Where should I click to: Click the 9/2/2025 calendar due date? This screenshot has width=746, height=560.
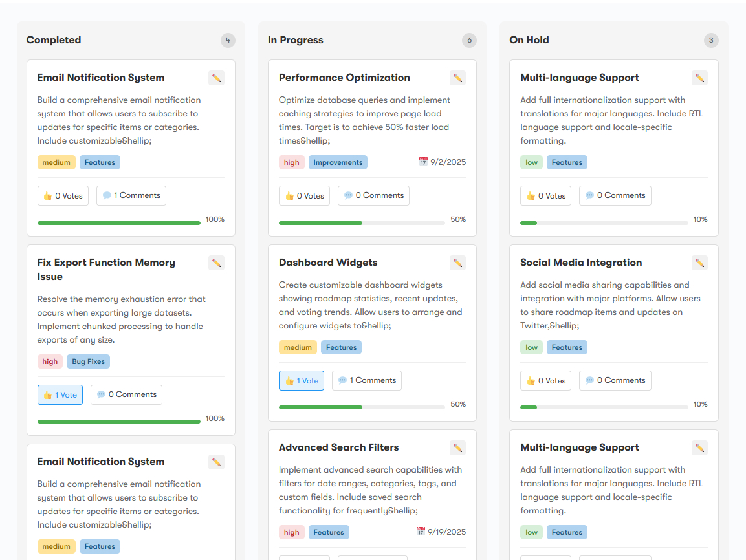click(443, 162)
